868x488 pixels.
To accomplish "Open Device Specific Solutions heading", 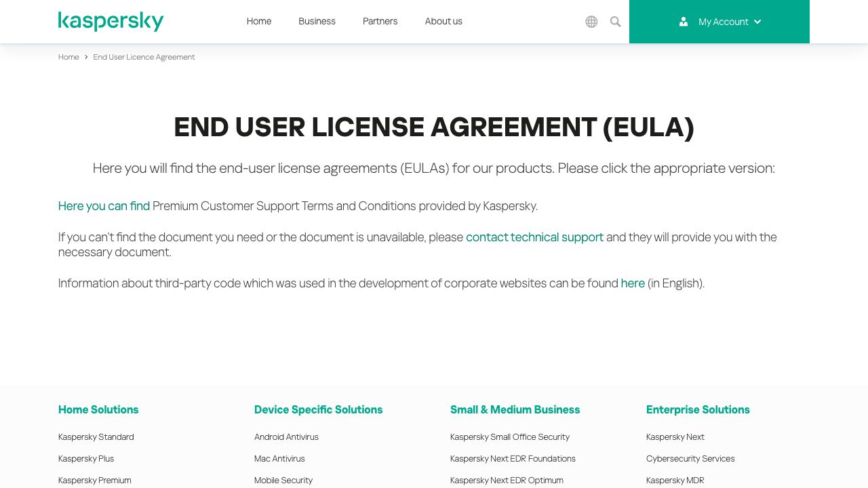I will coord(318,409).
